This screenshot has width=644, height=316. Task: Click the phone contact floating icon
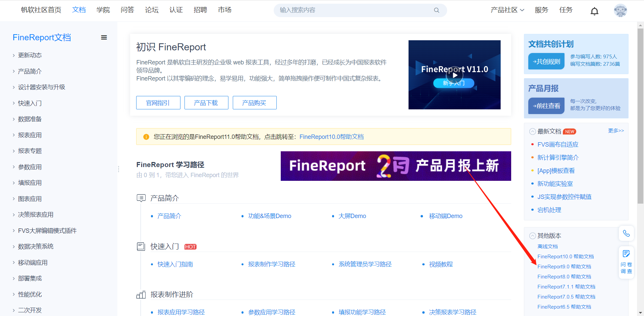[626, 233]
